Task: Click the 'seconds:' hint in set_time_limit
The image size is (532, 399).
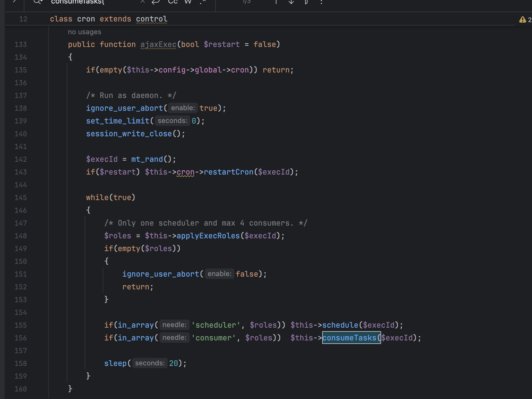Action: (172, 121)
